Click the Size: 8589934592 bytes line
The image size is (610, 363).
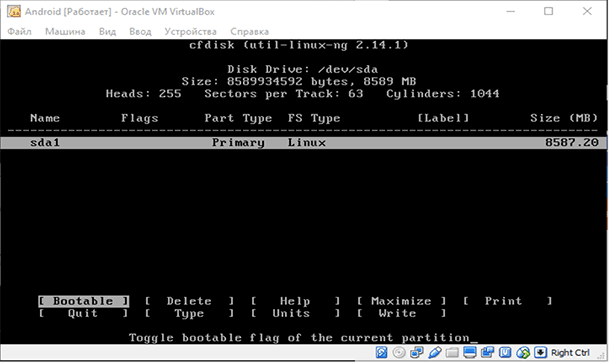299,82
